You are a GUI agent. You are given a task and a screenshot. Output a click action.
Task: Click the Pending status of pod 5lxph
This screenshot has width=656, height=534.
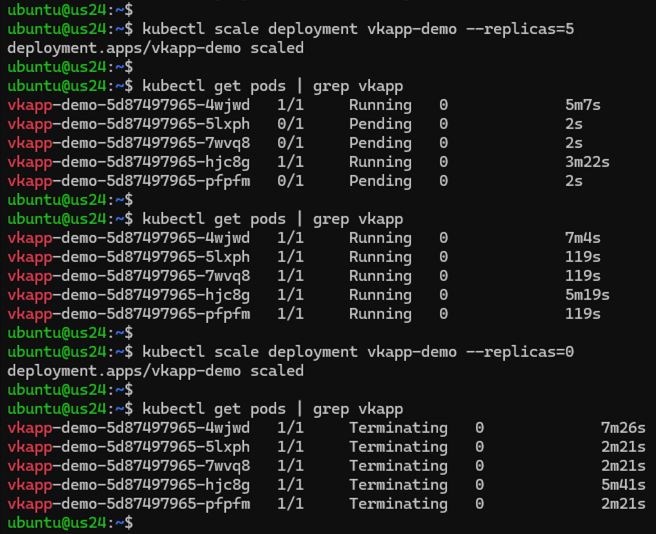point(380,124)
